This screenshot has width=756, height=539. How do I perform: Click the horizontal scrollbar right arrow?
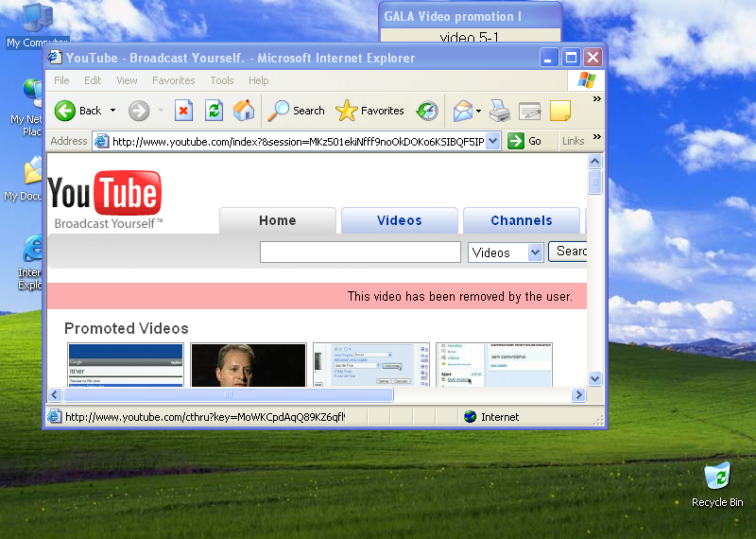point(578,394)
